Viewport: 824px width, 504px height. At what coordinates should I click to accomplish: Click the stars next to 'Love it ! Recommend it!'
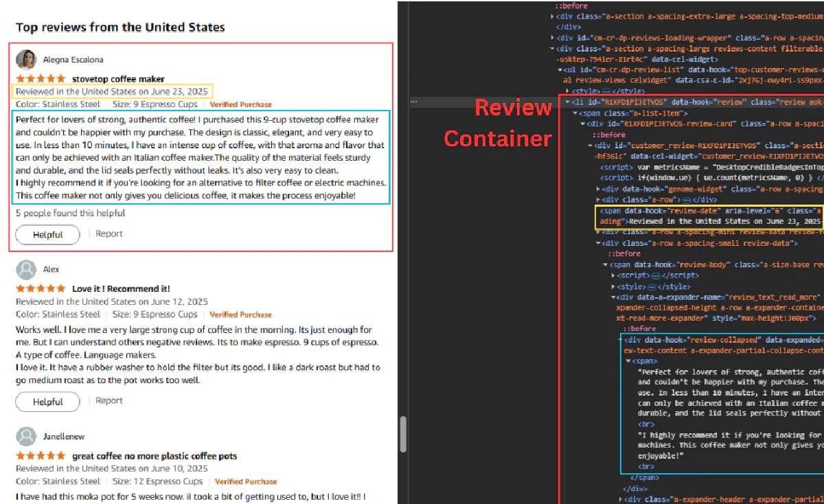pyautogui.click(x=41, y=289)
